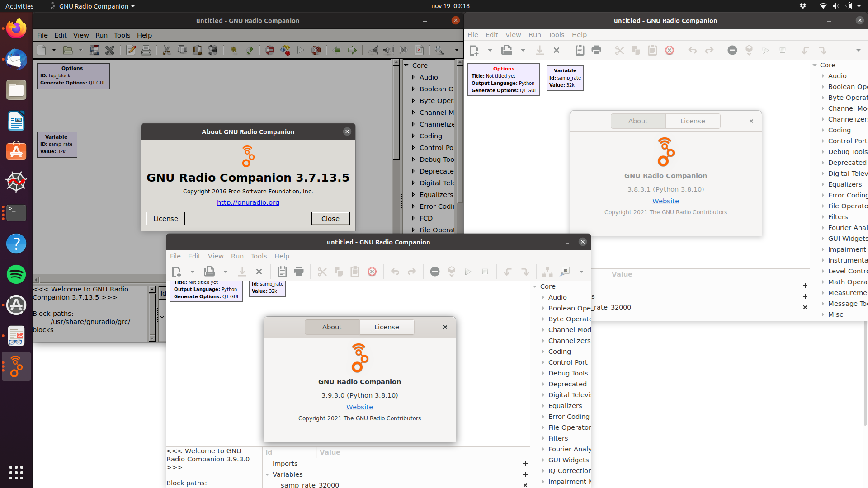Open the dropdown arrow next to New in the 3.7.13.5 toolbar

[54, 50]
